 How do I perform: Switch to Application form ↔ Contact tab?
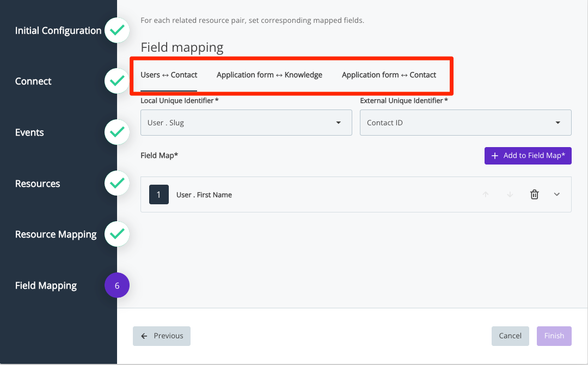pyautogui.click(x=389, y=75)
